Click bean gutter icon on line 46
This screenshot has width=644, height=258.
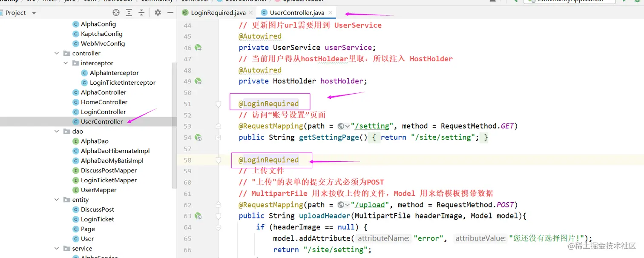pos(198,48)
